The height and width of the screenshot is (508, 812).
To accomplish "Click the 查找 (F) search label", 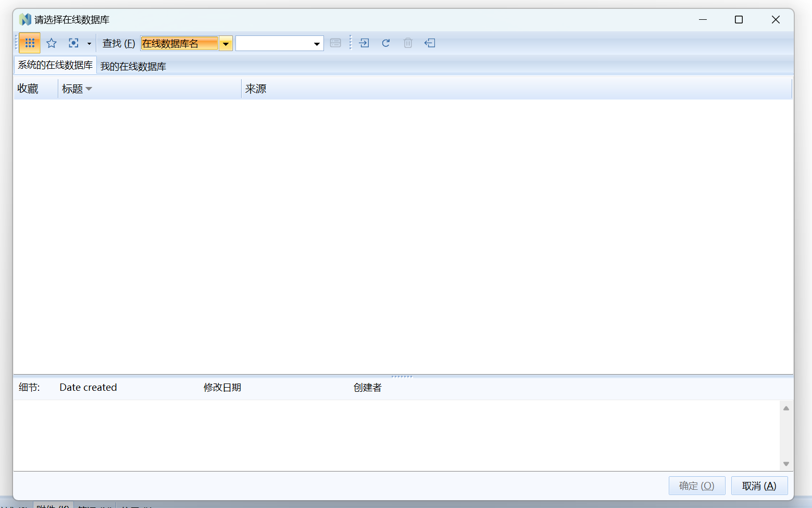I will [x=118, y=43].
